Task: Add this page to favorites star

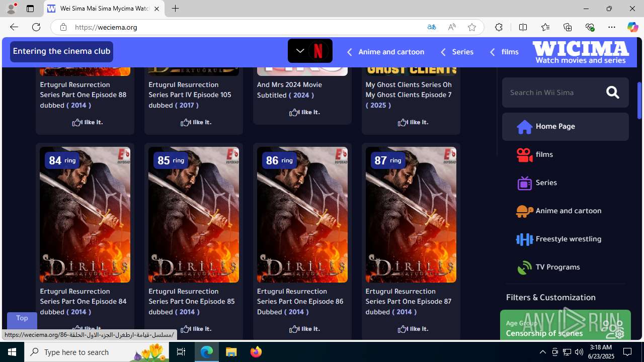Action: [471, 27]
